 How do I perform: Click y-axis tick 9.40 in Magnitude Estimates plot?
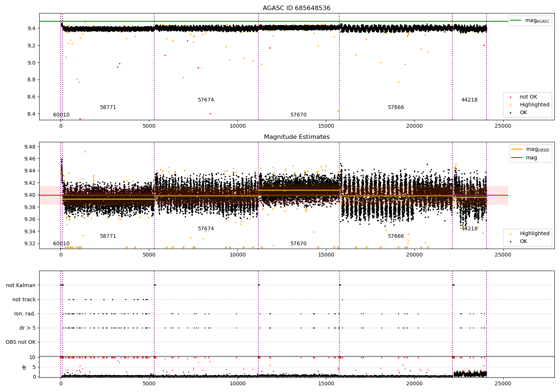pos(30,195)
